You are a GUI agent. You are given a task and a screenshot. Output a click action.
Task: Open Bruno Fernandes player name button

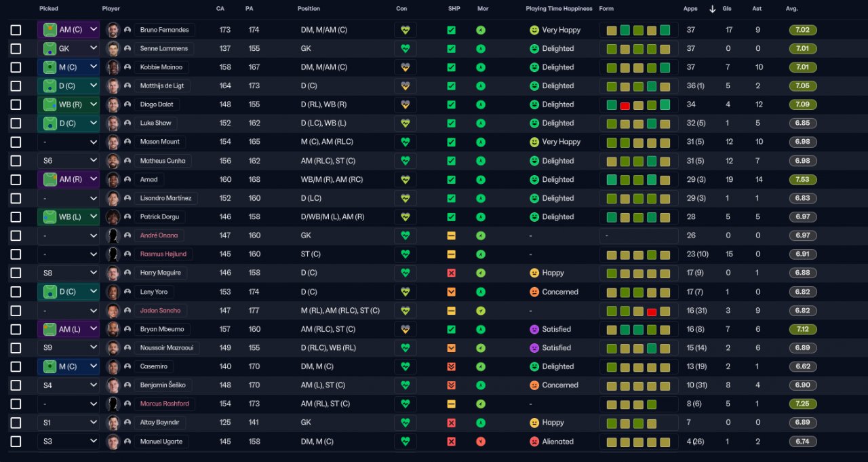[164, 31]
